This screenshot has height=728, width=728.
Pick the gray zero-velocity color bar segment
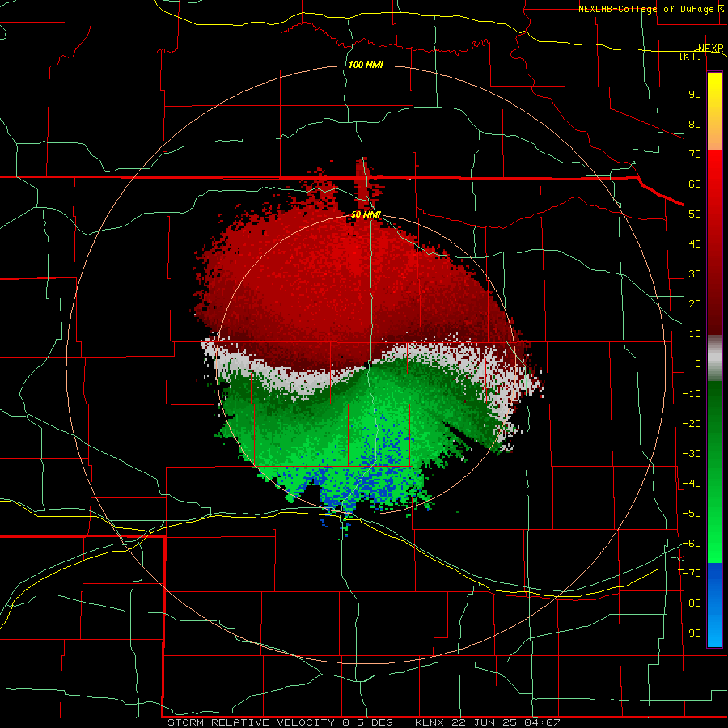(714, 358)
